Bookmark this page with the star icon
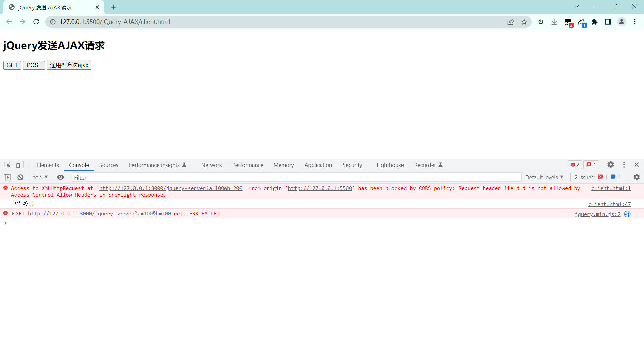The width and height of the screenshot is (644, 342). pos(524,22)
